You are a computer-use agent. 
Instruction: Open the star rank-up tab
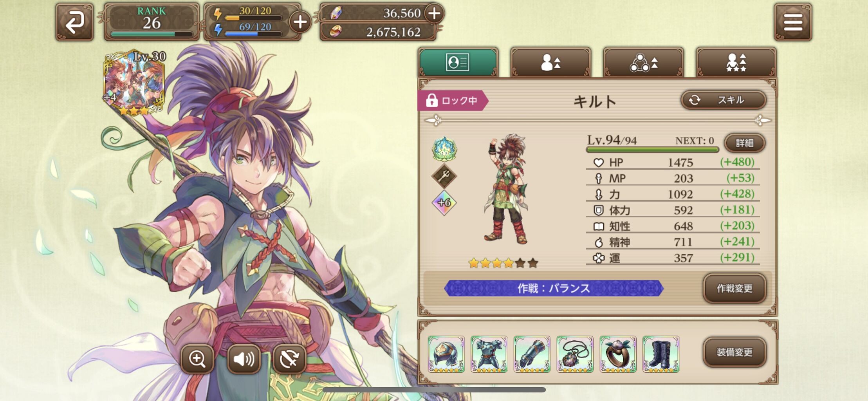pos(736,62)
